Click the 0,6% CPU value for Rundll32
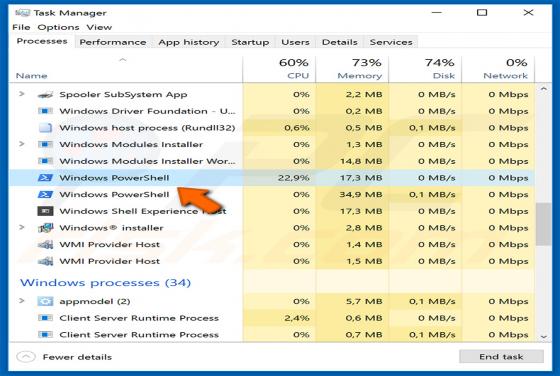This screenshot has height=376, width=560. 297,128
